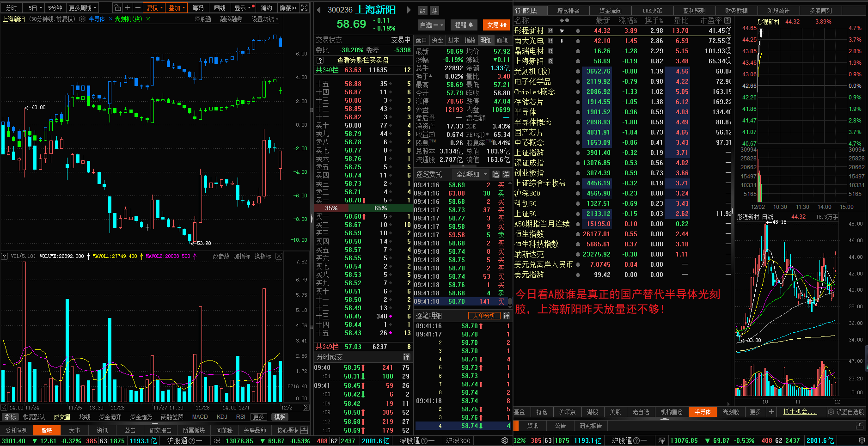Select 股吧 bottom tab
The width and height of the screenshot is (868, 446).
point(47,430)
